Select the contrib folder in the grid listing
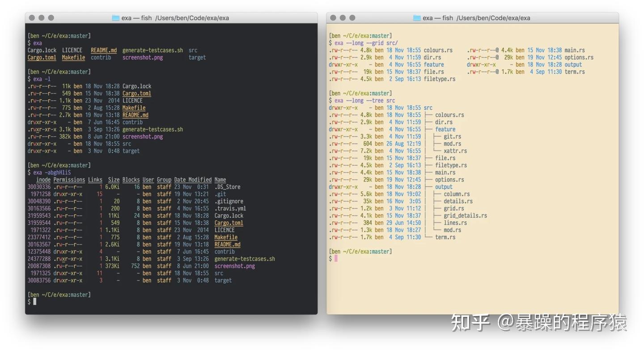 pyautogui.click(x=101, y=57)
